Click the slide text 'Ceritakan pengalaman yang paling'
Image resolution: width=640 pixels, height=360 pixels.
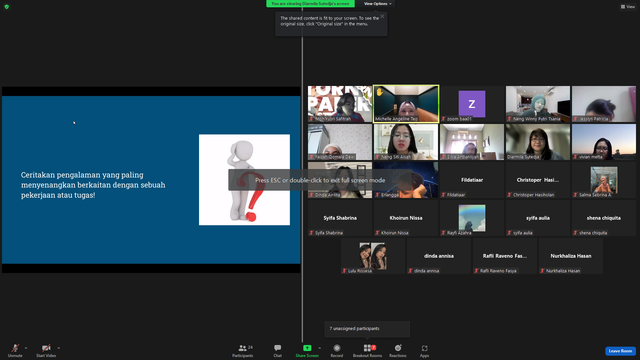click(x=82, y=175)
